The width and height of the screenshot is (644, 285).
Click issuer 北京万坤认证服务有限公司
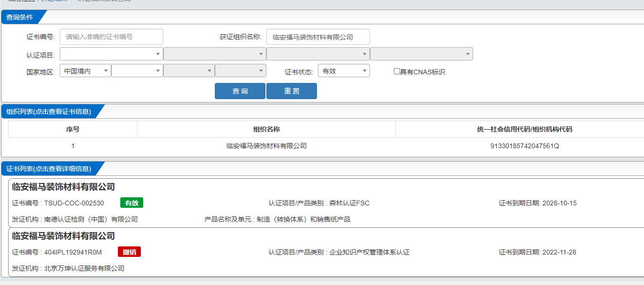pyautogui.click(x=84, y=268)
